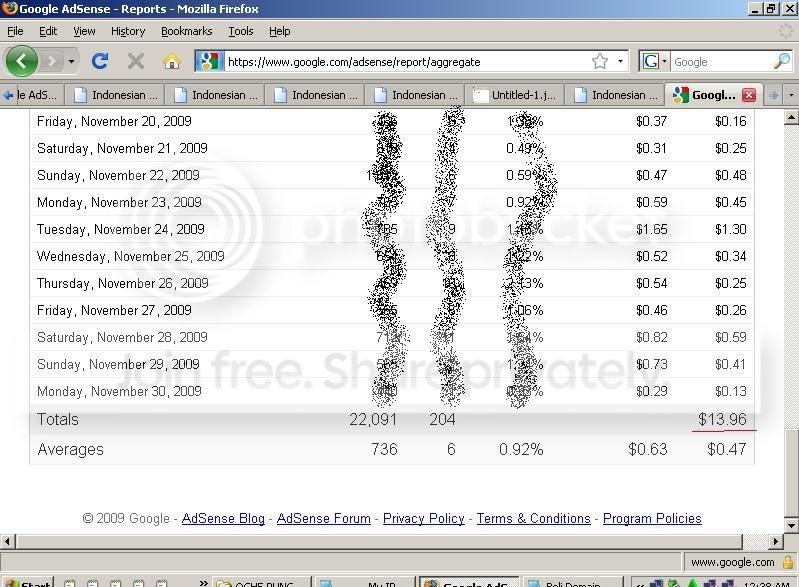Go to the Home page icon

point(172,62)
